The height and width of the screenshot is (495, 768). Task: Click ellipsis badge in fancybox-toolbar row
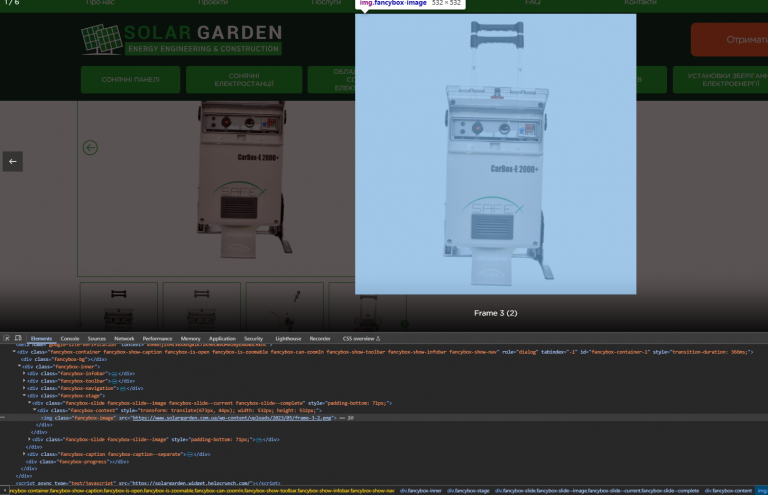tap(114, 381)
